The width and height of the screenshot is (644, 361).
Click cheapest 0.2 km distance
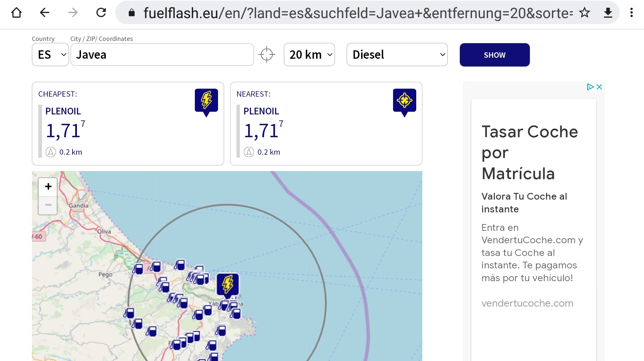coord(71,152)
